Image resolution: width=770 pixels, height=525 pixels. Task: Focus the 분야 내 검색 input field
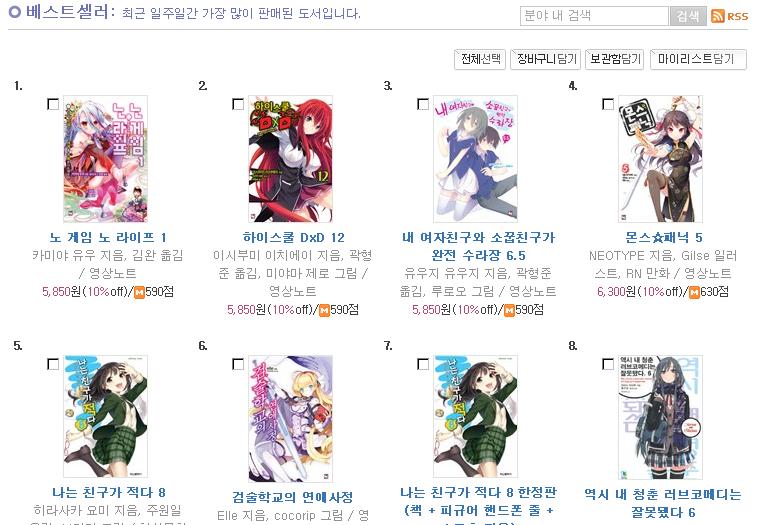594,16
